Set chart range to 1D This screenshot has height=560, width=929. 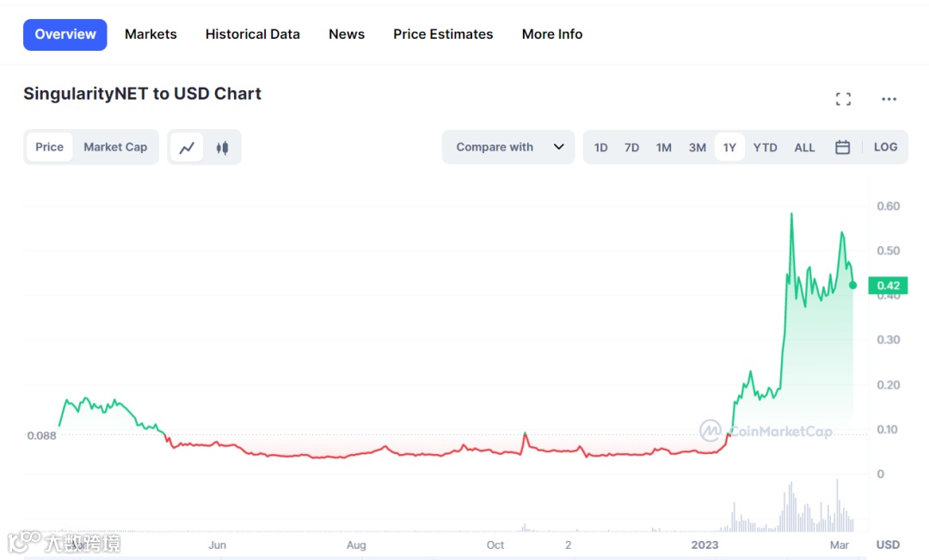click(600, 148)
